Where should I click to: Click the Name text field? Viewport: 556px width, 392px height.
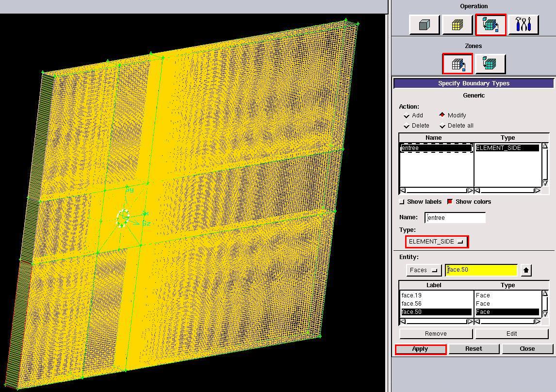click(455, 218)
